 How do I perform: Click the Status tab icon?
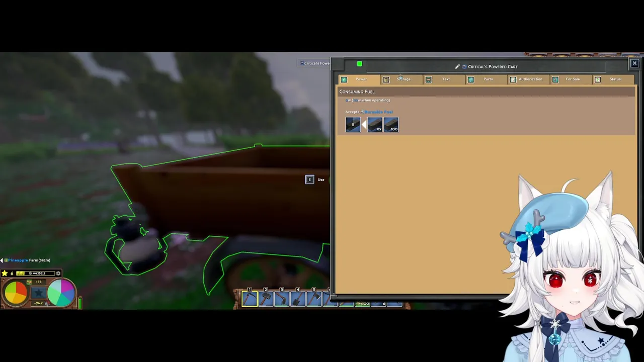coord(597,79)
